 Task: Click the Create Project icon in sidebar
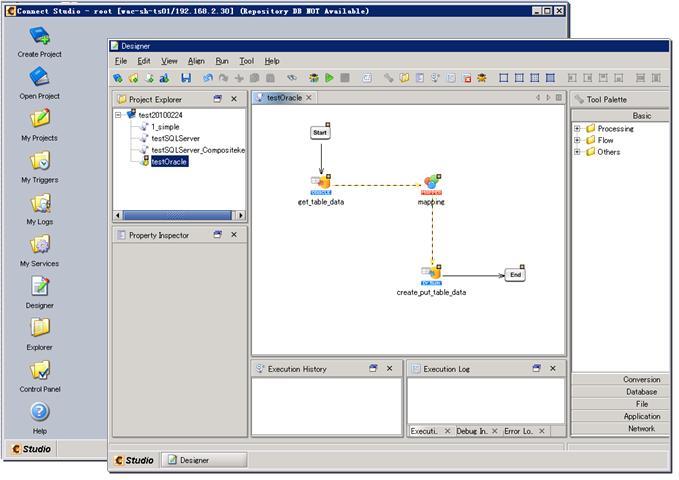pos(40,38)
